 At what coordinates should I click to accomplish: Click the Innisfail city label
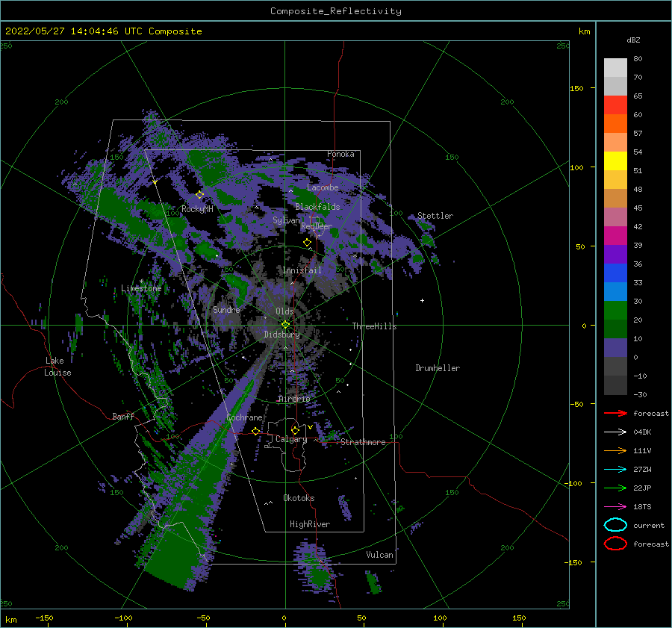[302, 270]
